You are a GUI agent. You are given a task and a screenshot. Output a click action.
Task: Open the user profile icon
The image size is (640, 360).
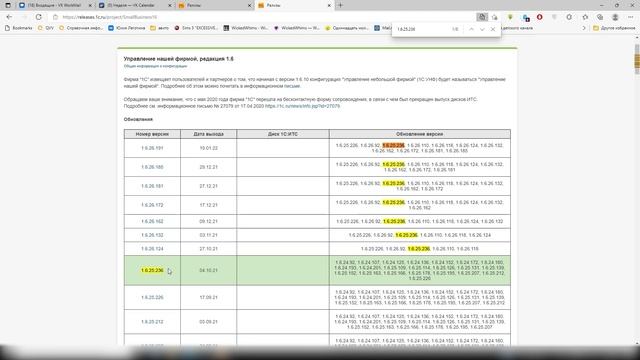tap(615, 17)
